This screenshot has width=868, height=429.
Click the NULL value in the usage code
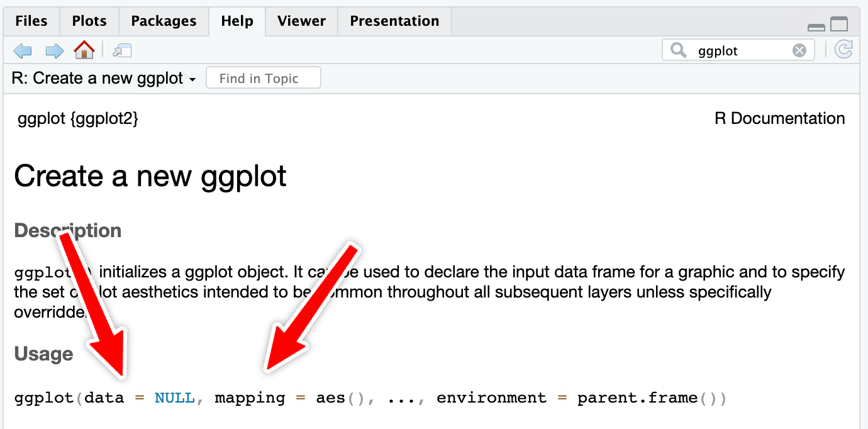(175, 398)
